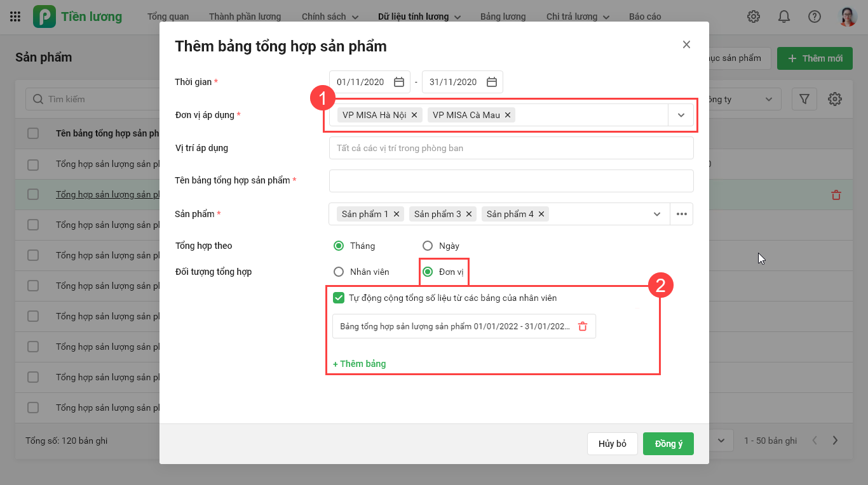The width and height of the screenshot is (868, 485).
Task: Remove VP MISA Hà Nội tag
Action: tap(414, 115)
